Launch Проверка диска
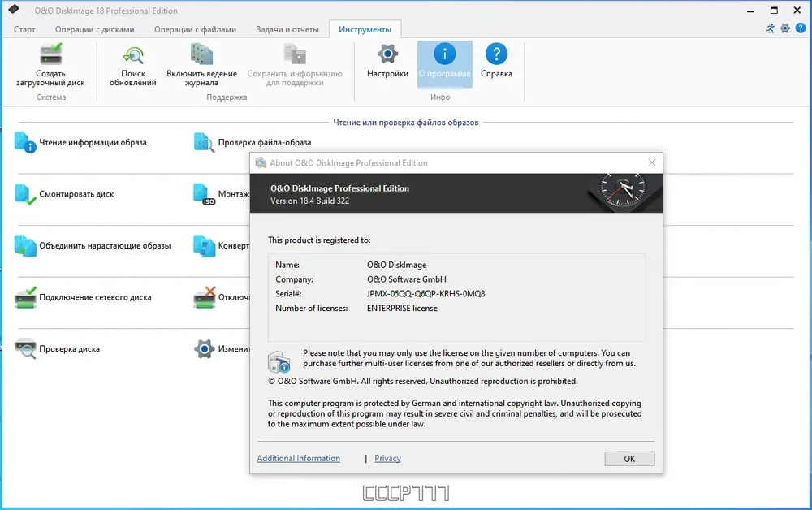 57,349
